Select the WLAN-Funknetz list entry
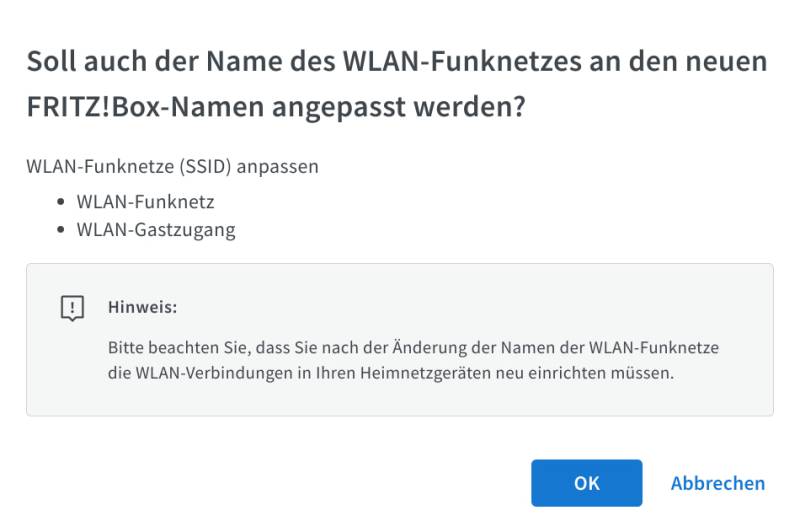 tap(145, 202)
